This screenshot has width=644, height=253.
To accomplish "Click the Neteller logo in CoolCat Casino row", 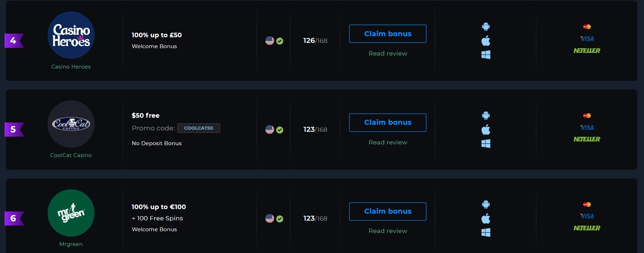I will [587, 139].
